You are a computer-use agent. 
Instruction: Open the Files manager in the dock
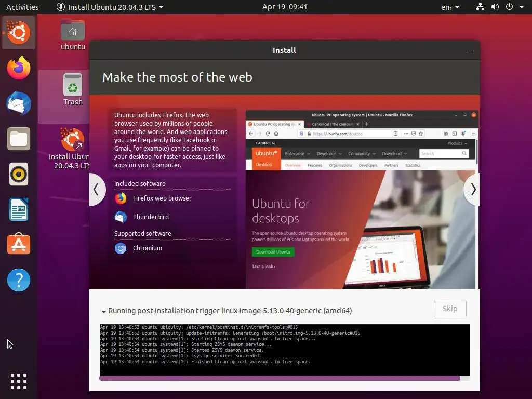[x=19, y=139]
